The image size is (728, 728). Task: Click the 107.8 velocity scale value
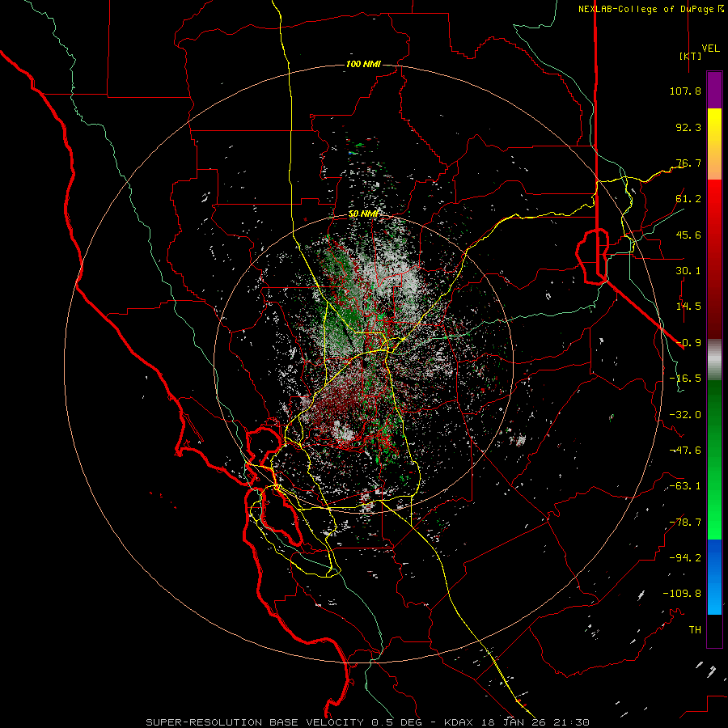click(x=685, y=91)
